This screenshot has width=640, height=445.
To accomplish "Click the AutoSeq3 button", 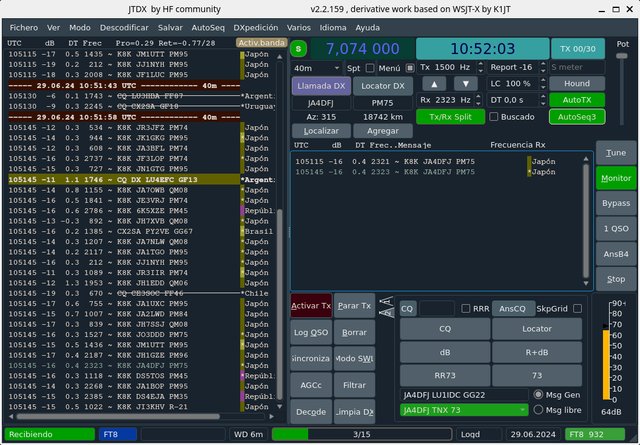I will click(x=577, y=117).
